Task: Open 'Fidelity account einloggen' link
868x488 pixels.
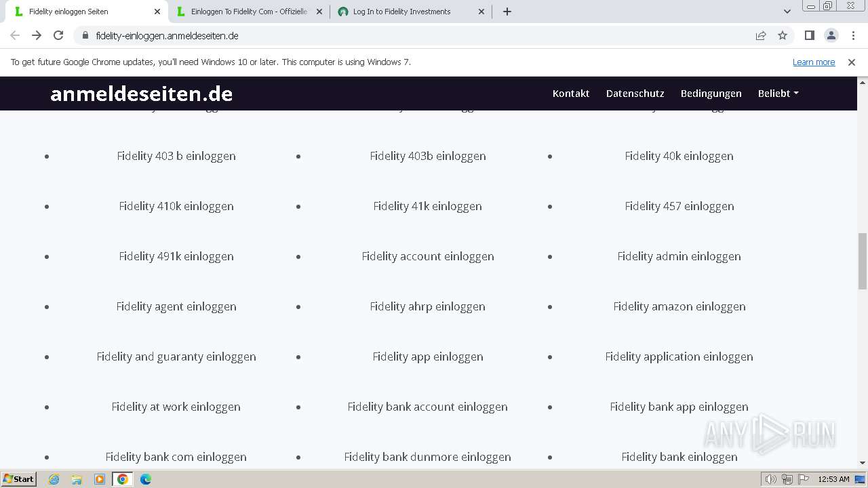Action: pyautogui.click(x=428, y=256)
